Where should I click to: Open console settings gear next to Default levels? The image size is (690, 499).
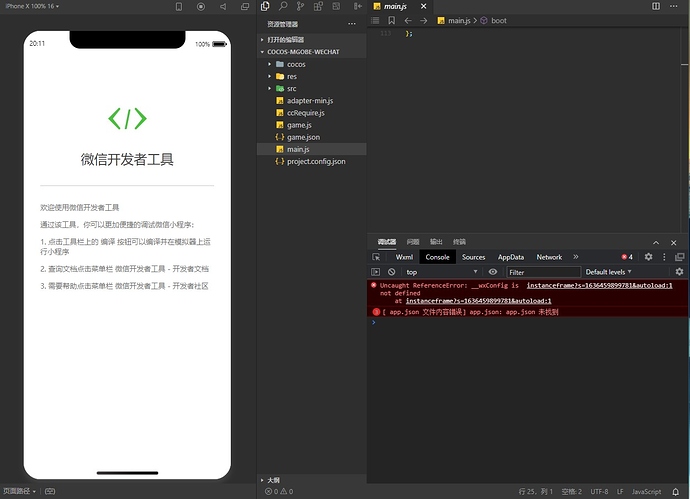pyautogui.click(x=679, y=272)
